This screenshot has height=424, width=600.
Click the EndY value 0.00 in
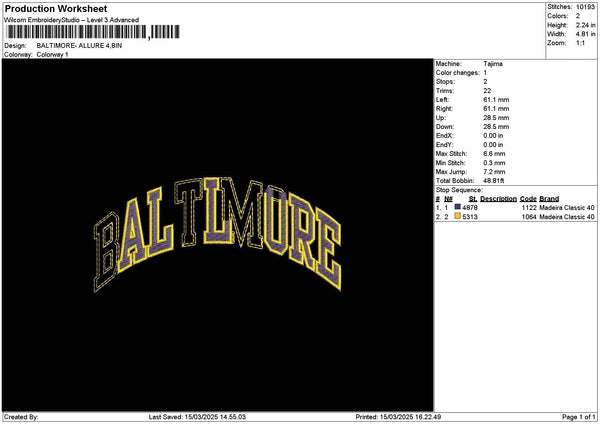pyautogui.click(x=493, y=145)
